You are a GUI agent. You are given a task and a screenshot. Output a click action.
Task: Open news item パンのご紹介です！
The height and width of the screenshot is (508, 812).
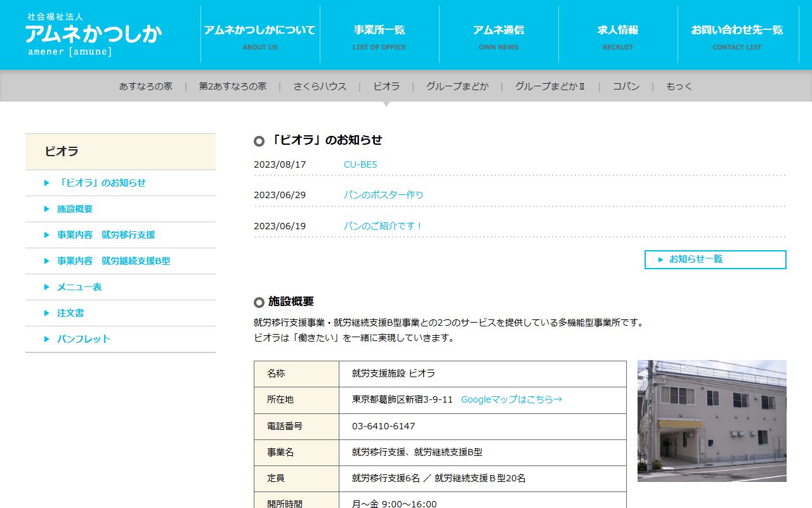383,226
